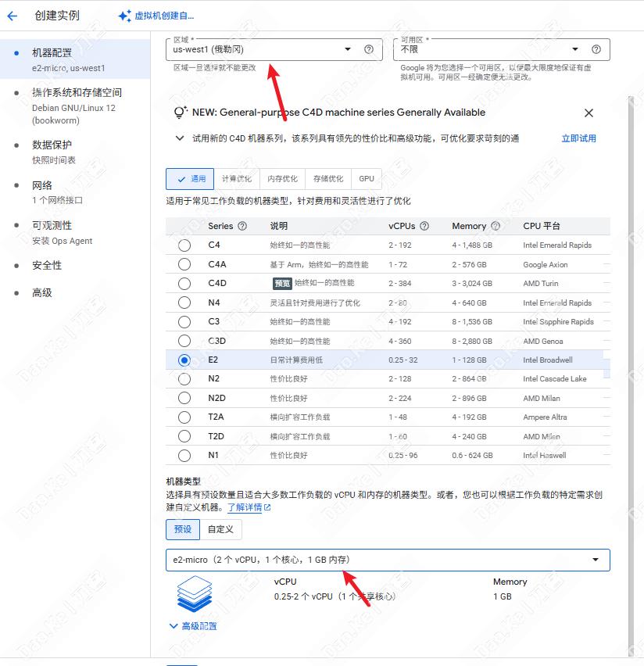Close the C4D announcement banner
The image size is (644, 666).
coord(589,113)
